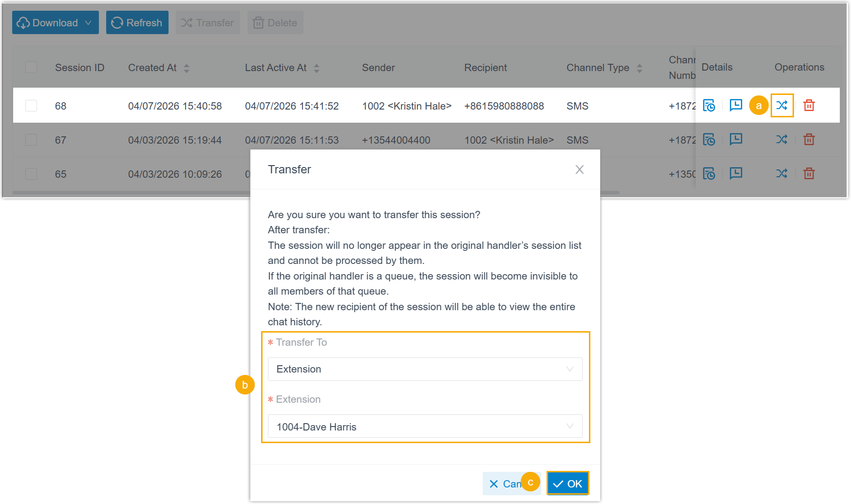The image size is (851, 504).
Task: Confirm transfer with OK button
Action: click(x=567, y=484)
